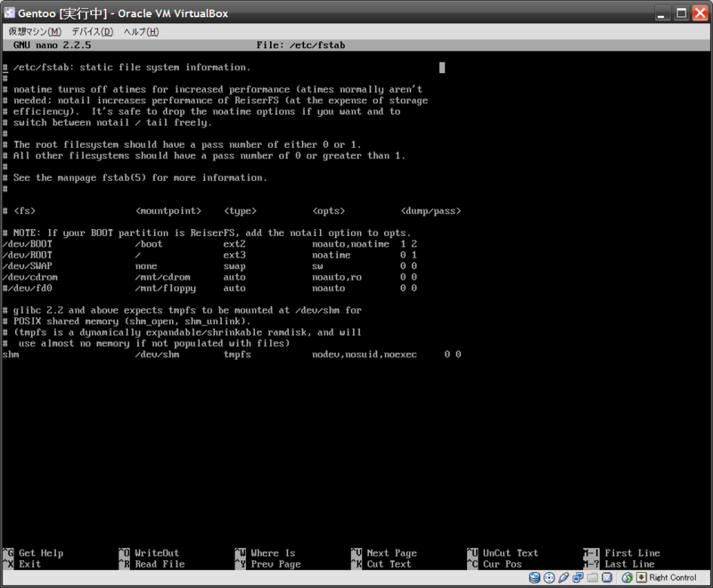Click the <opts> column header
This screenshot has height=588, width=713.
328,211
